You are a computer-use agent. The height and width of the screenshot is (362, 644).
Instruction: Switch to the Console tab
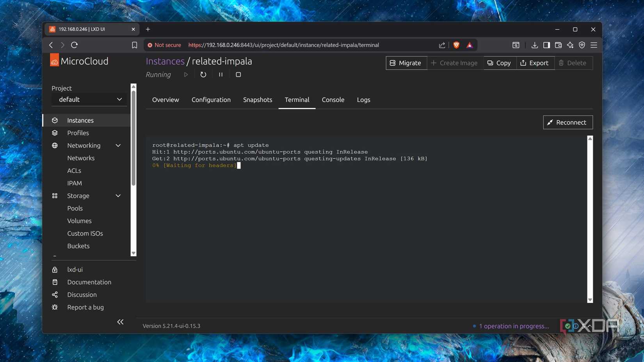click(x=333, y=99)
